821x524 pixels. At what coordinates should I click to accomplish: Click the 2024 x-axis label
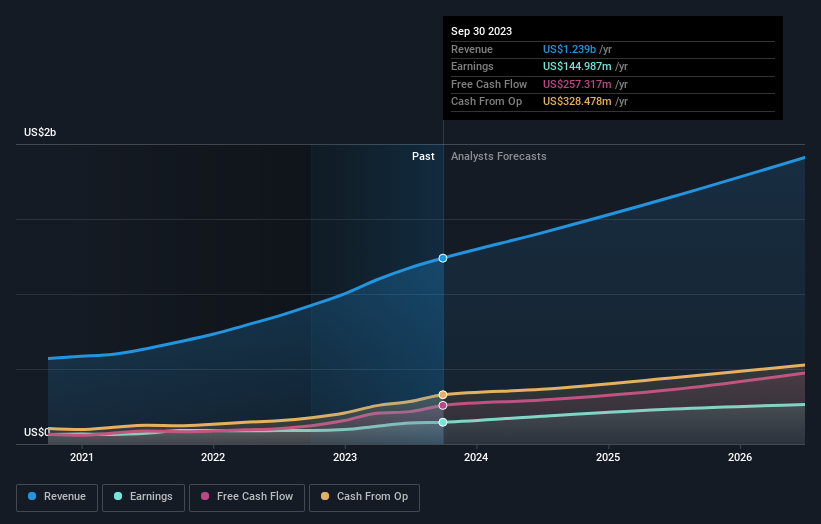coord(476,458)
